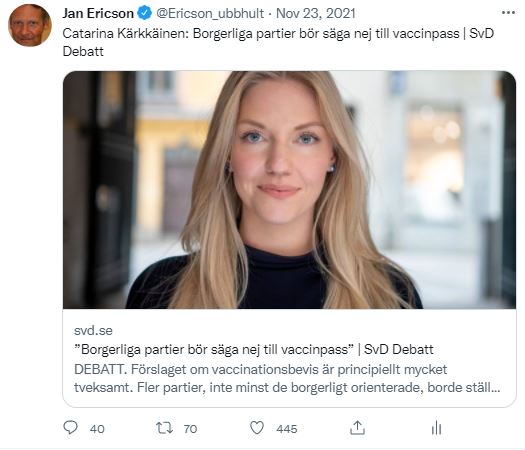Click the 445 likes count
This screenshot has height=450, width=525.
287,429
